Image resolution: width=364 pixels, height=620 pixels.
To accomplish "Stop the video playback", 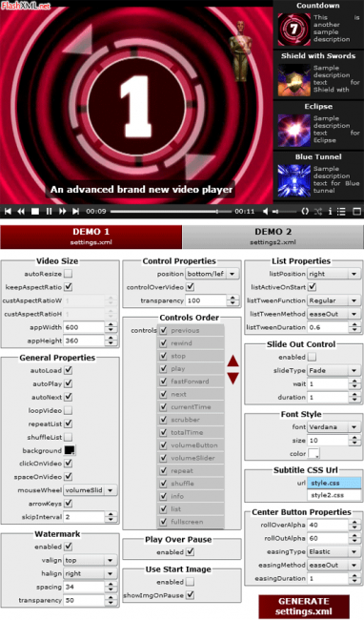I will 35,212.
